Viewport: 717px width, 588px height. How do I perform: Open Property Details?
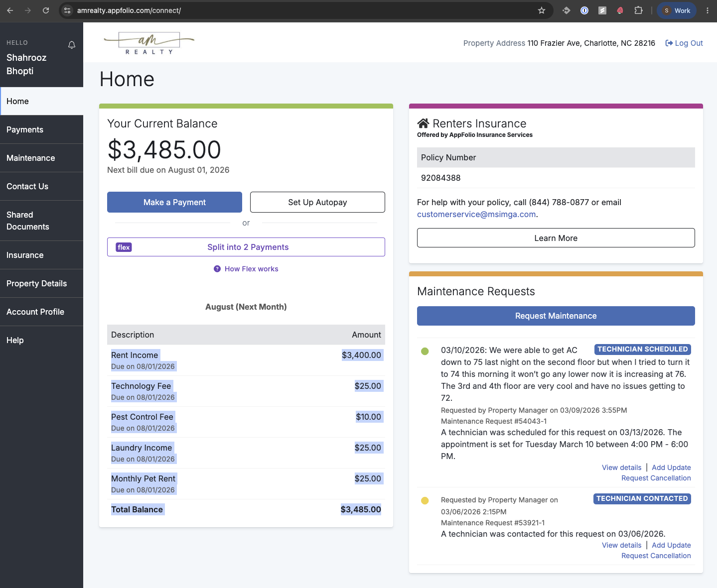tap(42, 283)
